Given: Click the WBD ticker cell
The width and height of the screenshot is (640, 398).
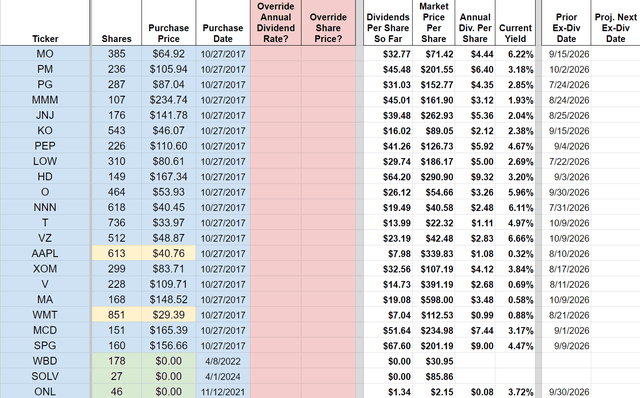Looking at the screenshot, I should 45,361.
